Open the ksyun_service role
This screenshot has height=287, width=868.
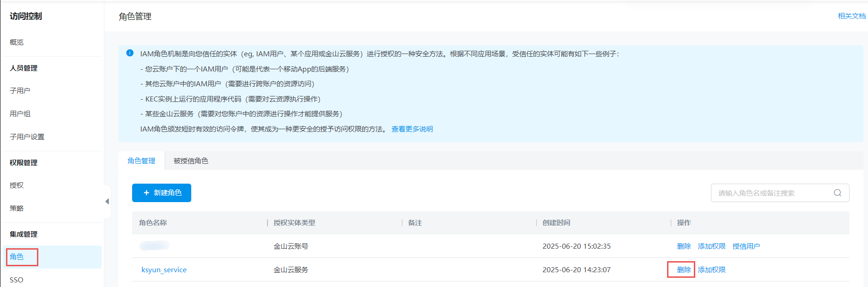tap(164, 270)
